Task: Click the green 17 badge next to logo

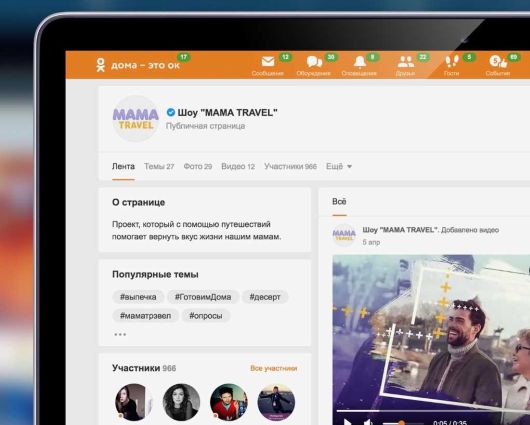Action: pos(184,57)
